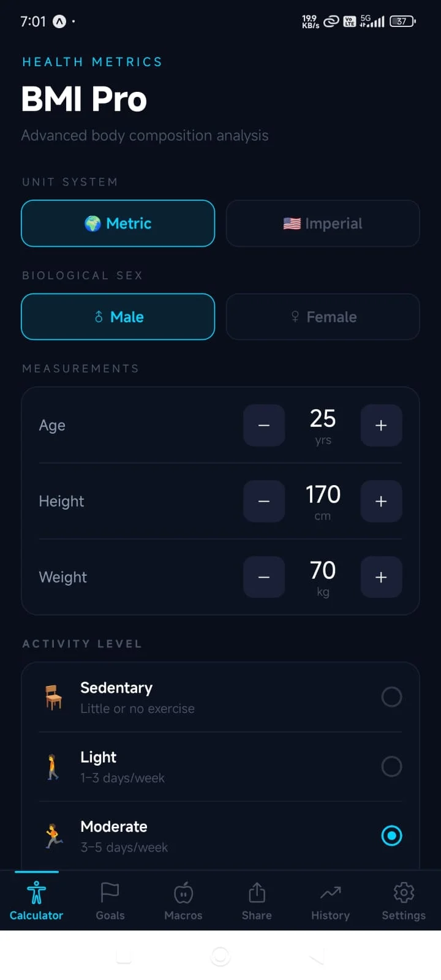441x980 pixels.
Task: Select the Metric unit system
Action: point(118,224)
